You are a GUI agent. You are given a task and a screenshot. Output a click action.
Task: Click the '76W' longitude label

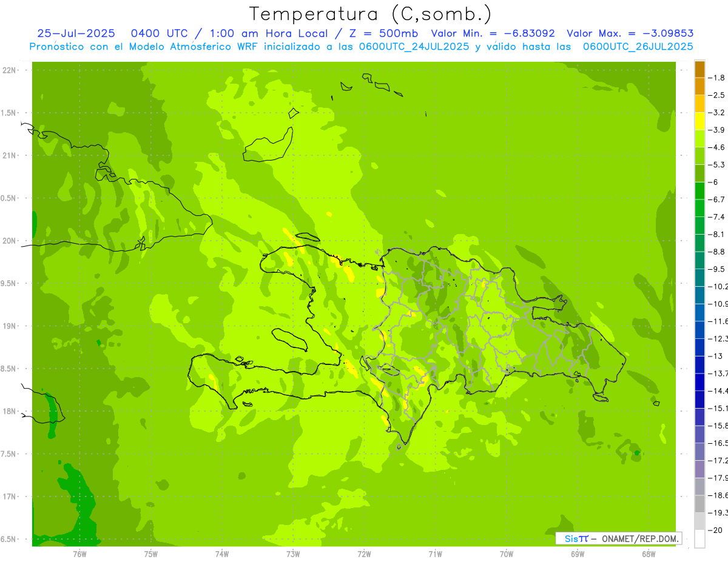79,554
